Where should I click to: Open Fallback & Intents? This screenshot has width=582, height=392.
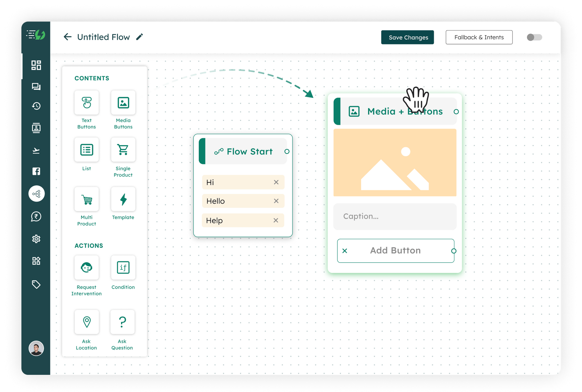[479, 37]
